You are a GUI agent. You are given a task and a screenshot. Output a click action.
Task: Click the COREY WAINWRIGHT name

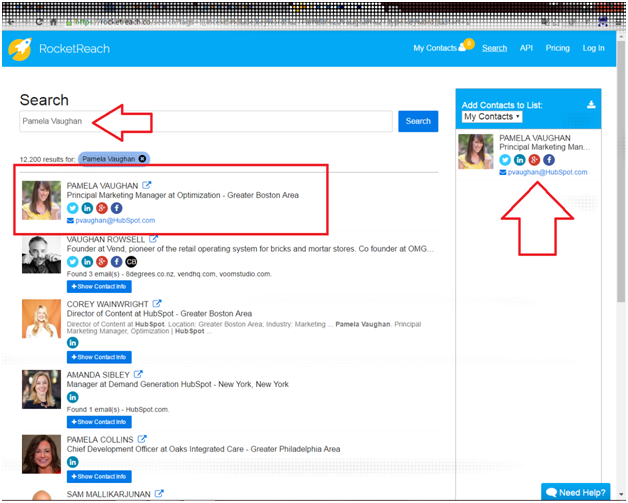pos(107,304)
